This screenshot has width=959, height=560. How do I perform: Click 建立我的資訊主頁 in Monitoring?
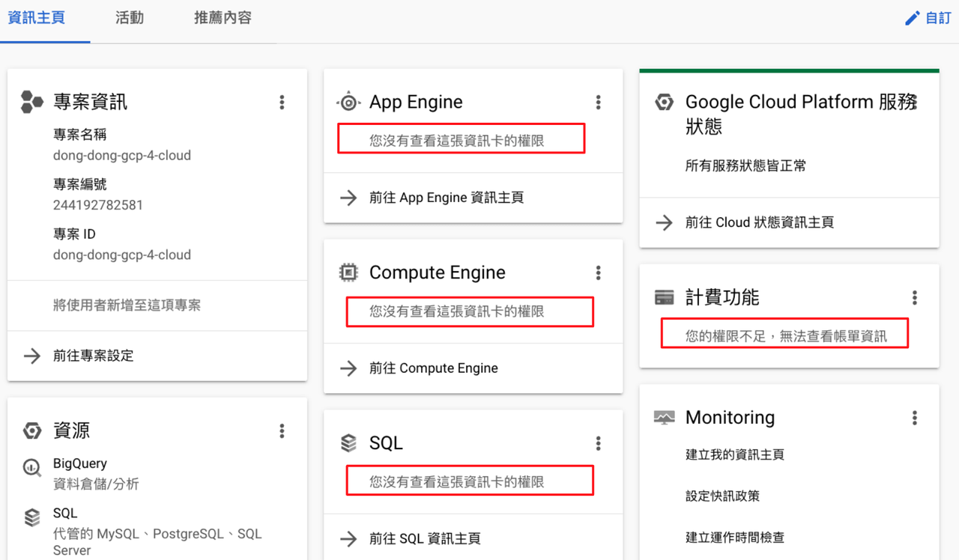click(735, 454)
